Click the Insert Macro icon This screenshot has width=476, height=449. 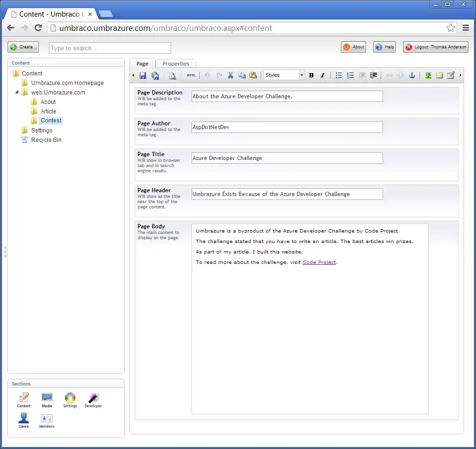(x=439, y=75)
